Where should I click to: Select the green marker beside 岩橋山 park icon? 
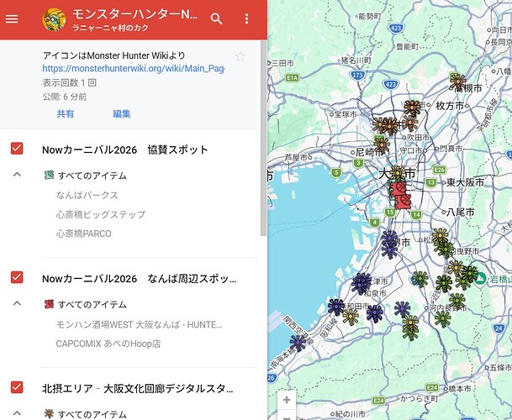(470, 274)
